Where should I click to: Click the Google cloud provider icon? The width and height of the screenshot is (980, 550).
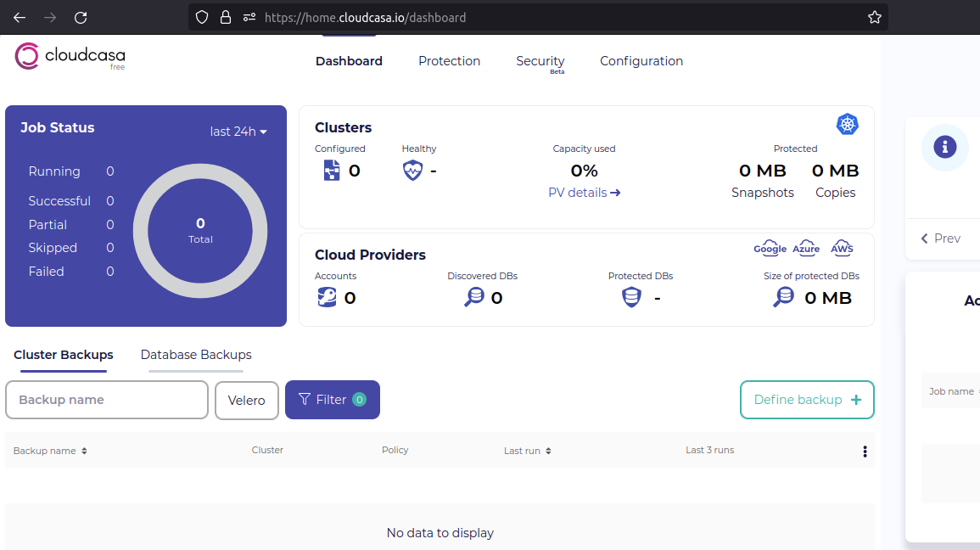770,248
